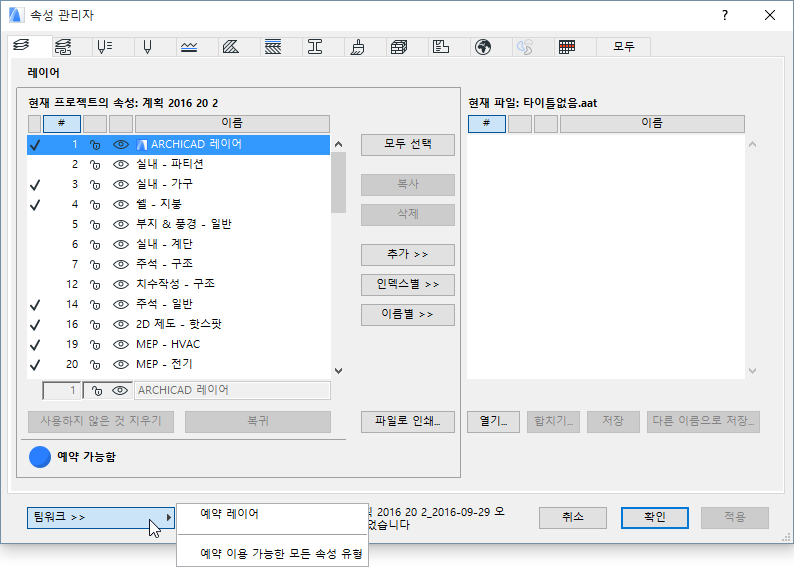Viewport: 794px width, 567px height.
Task: Open the Zone Categories tab icon
Action: coord(441,47)
